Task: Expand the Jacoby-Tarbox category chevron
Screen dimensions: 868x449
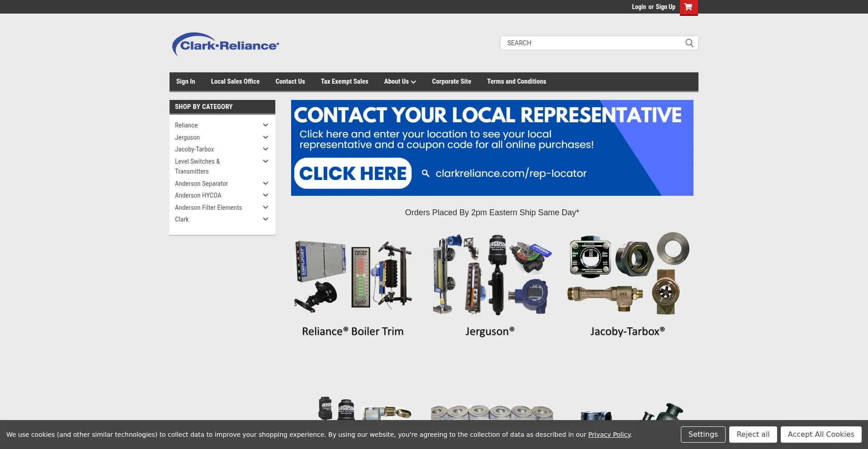Action: 266,149
